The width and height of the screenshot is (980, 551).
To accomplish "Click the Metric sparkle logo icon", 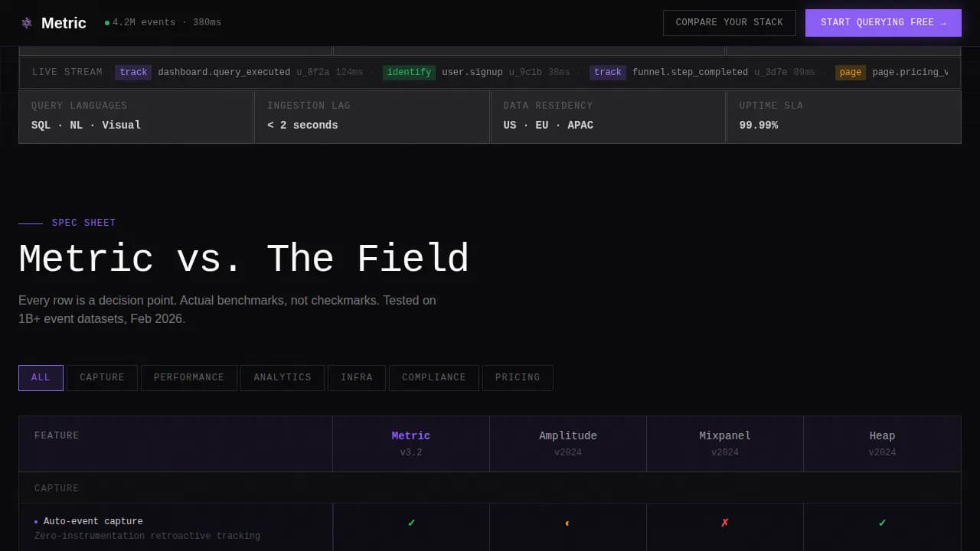I will [27, 22].
